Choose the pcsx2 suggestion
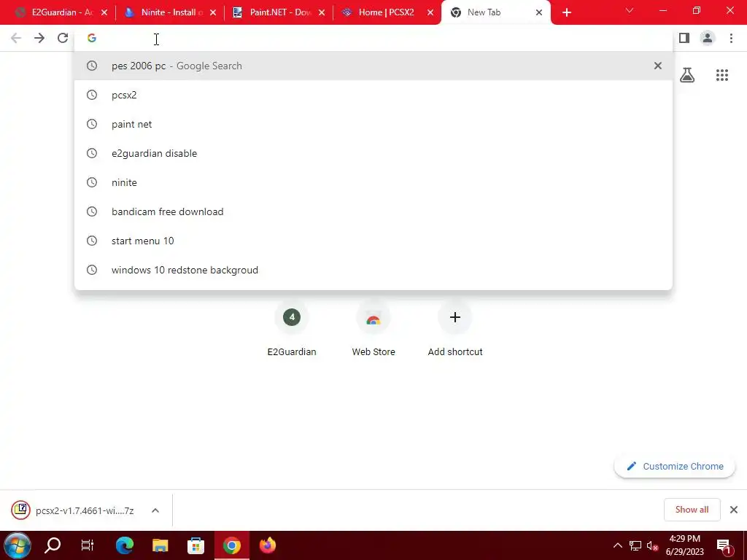Screen dimensions: 747x560 pyautogui.click(x=373, y=96)
